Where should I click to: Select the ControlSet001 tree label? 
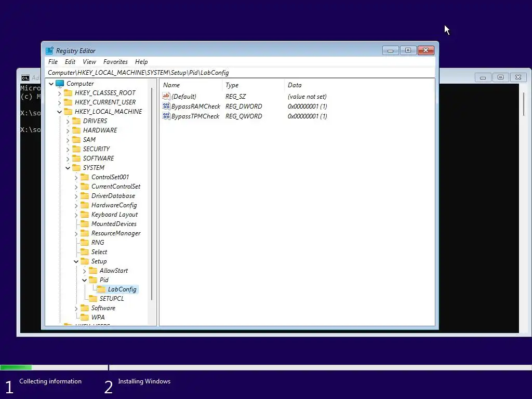coord(110,177)
